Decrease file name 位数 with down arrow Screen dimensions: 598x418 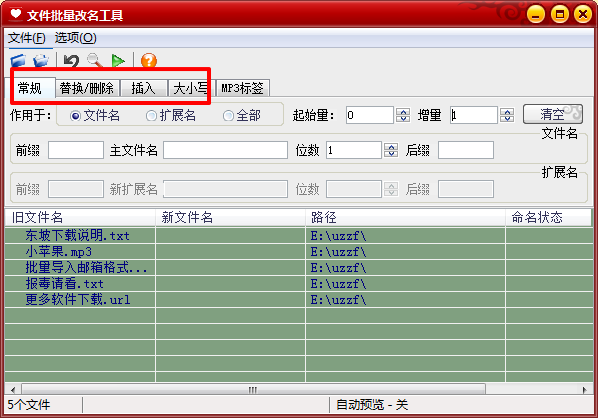(x=391, y=154)
